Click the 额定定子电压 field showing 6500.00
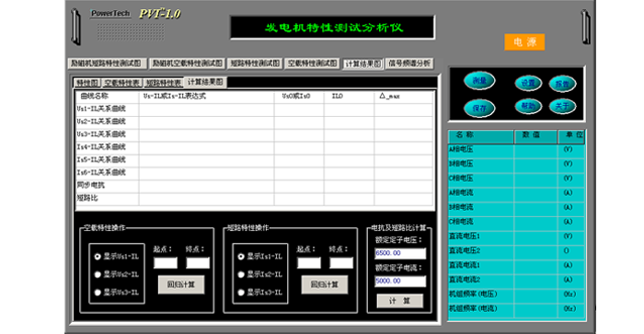 [400, 253]
